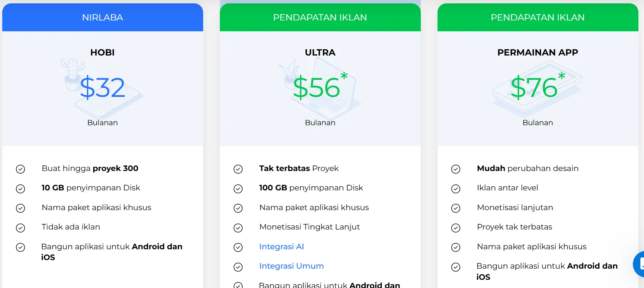Viewport: 644px width, 288px height.
Task: Open the "Integrasi AI" link
Action: tap(282, 247)
